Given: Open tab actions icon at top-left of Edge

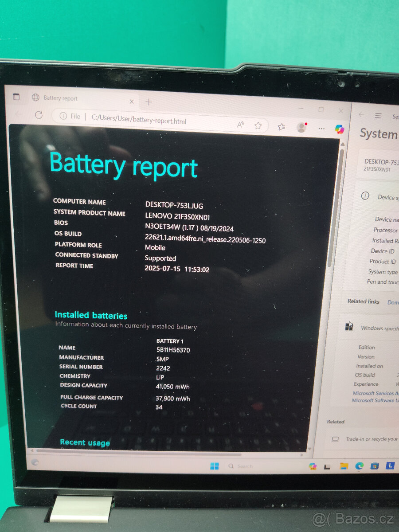Looking at the screenshot, I should tap(17, 97).
